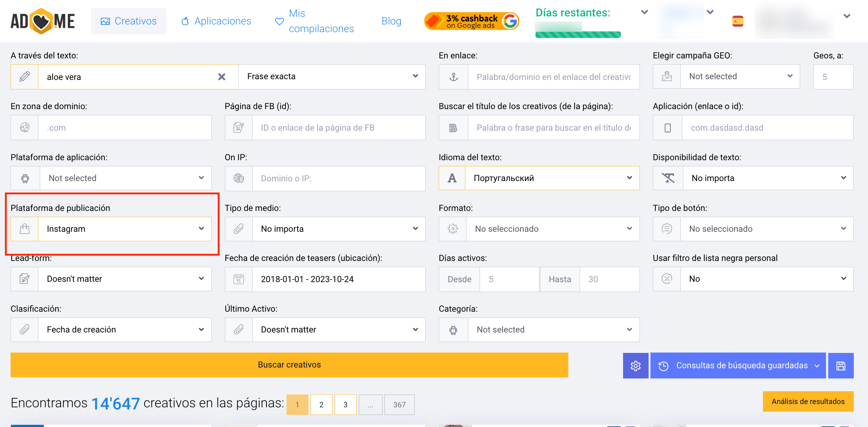868x427 pixels.
Task: Click the Spanish flag language icon
Action: tap(738, 21)
